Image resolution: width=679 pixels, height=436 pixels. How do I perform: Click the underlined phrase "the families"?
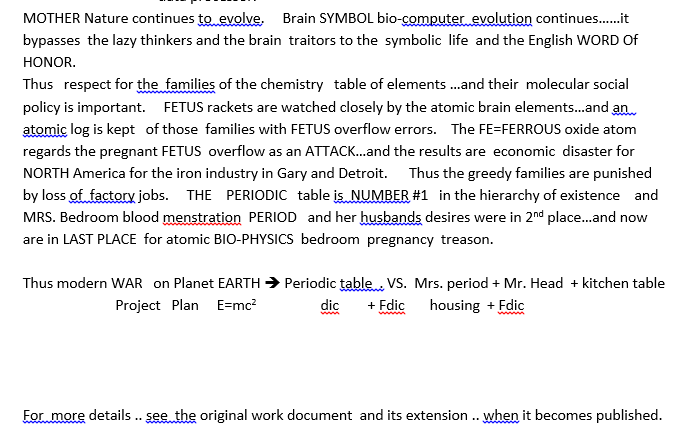coord(176,84)
